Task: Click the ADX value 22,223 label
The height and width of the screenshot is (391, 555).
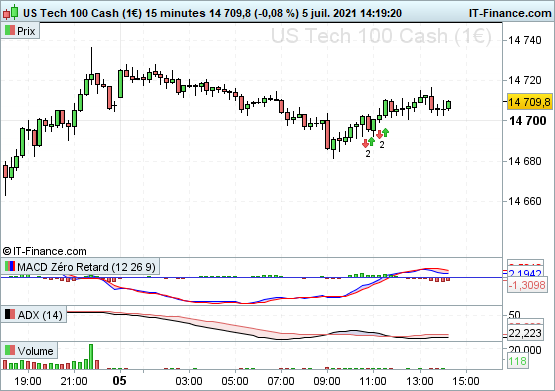Action: coord(525,333)
